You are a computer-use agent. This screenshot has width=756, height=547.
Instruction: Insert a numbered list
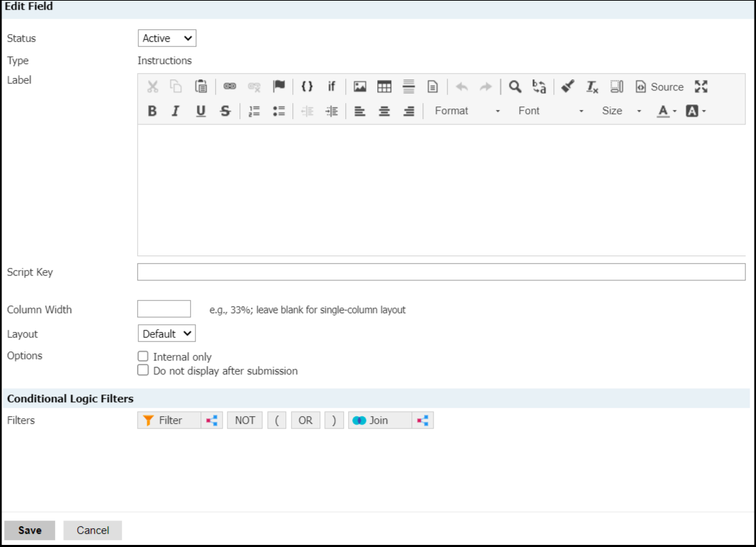click(254, 111)
